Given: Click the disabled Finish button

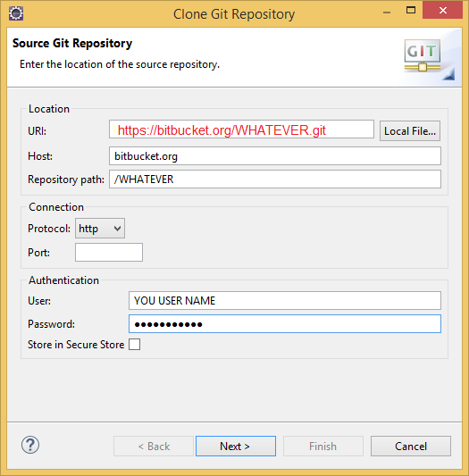Looking at the screenshot, I should coord(323,447).
